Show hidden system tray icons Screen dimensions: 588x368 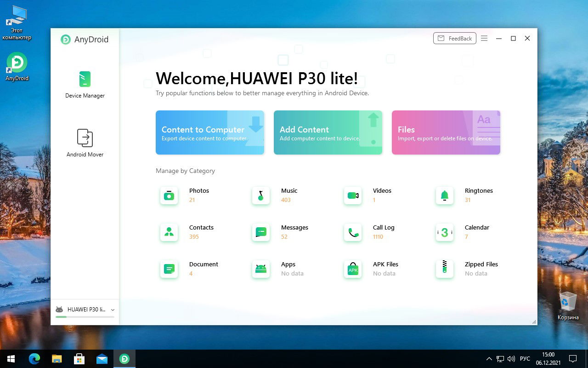pos(490,359)
